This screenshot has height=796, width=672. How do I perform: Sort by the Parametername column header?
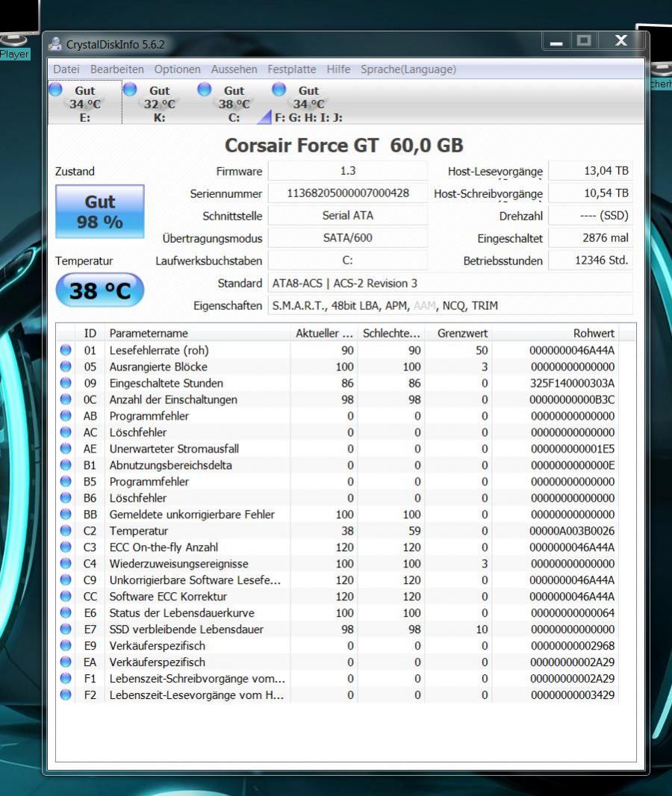(x=197, y=333)
